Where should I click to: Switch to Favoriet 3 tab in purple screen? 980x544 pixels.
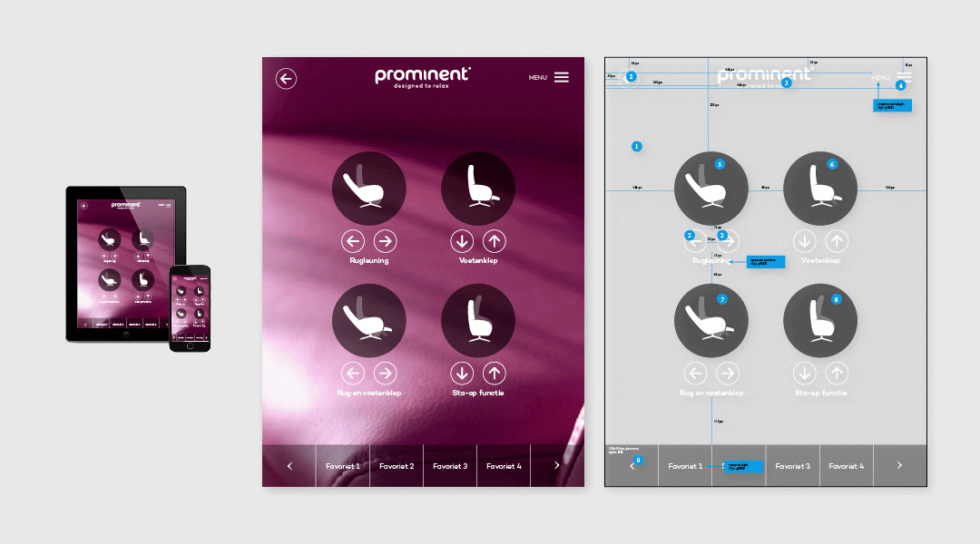[x=450, y=466]
